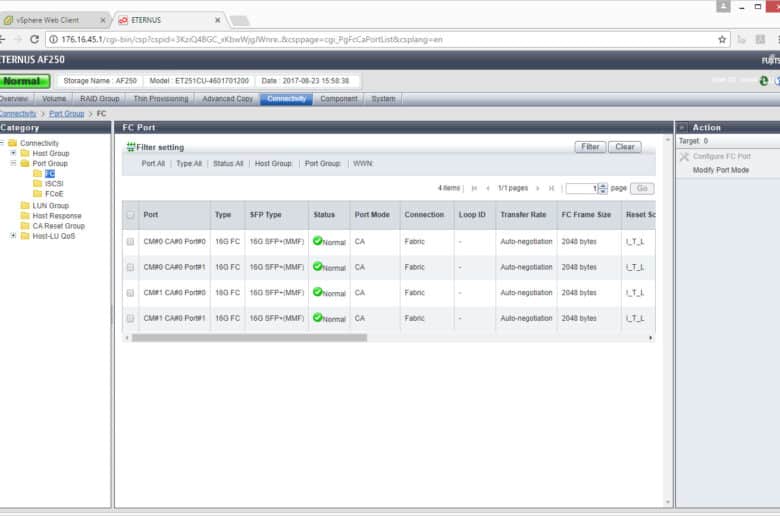Click the browser profile icon
The image size is (780, 516).
pos(723,6)
